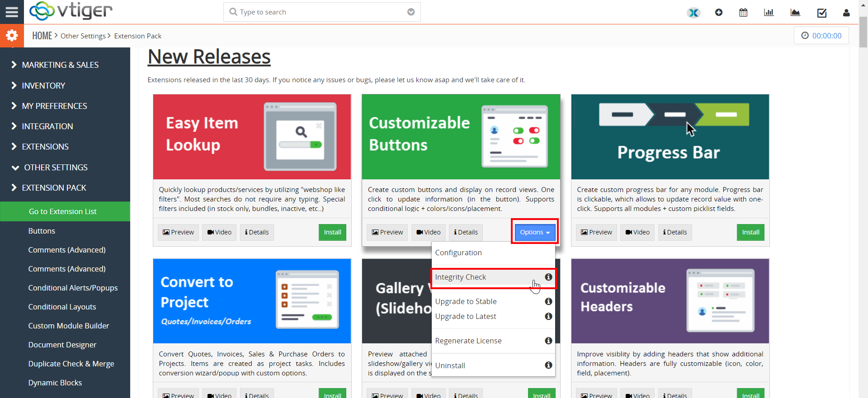Image resolution: width=868 pixels, height=398 pixels.
Task: Click Customizable Headers banner image
Action: (x=670, y=301)
